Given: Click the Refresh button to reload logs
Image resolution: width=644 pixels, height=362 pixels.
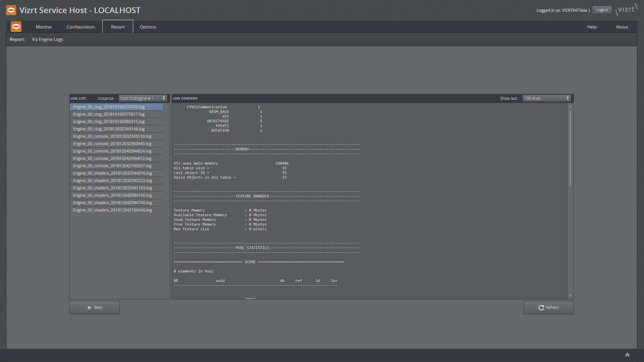Looking at the screenshot, I should (548, 307).
